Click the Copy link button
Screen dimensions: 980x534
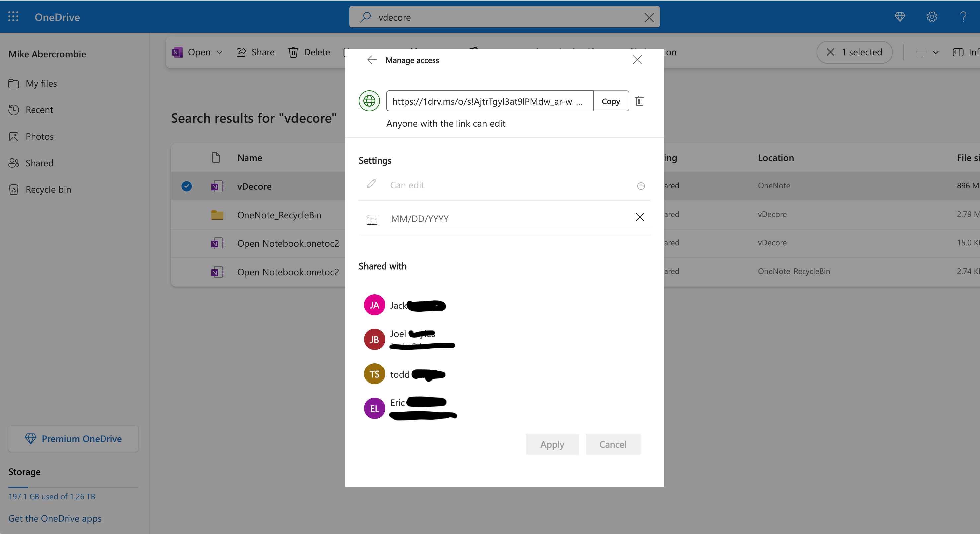[x=611, y=101]
